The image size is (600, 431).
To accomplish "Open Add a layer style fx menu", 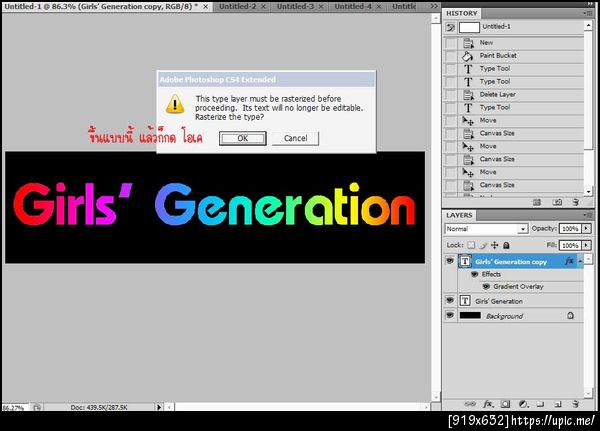I will 488,404.
